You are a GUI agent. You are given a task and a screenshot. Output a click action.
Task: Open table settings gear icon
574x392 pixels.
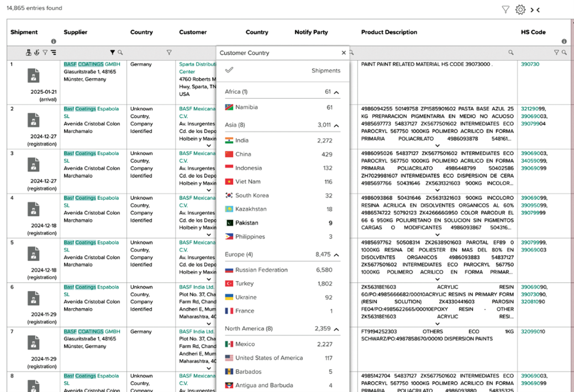point(520,9)
